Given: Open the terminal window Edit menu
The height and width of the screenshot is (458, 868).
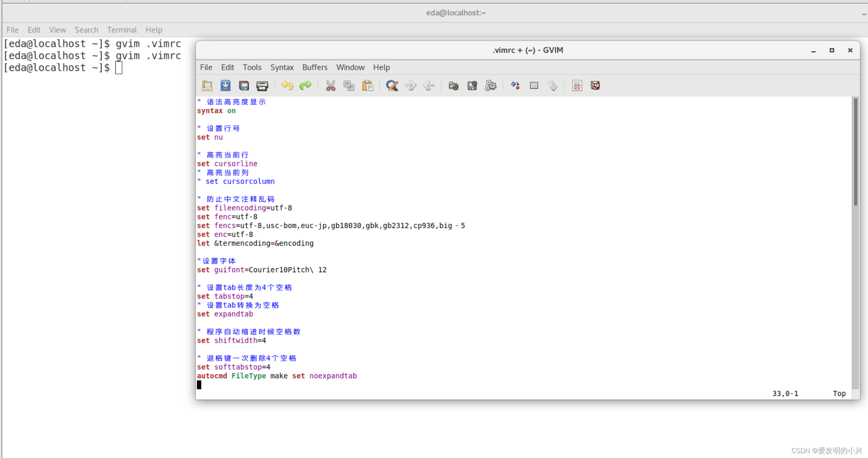Looking at the screenshot, I should point(34,30).
